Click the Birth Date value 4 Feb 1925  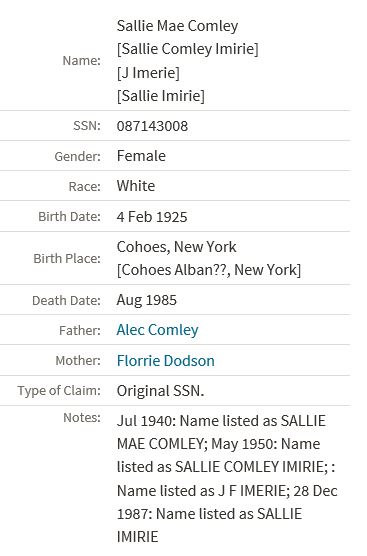coord(152,217)
